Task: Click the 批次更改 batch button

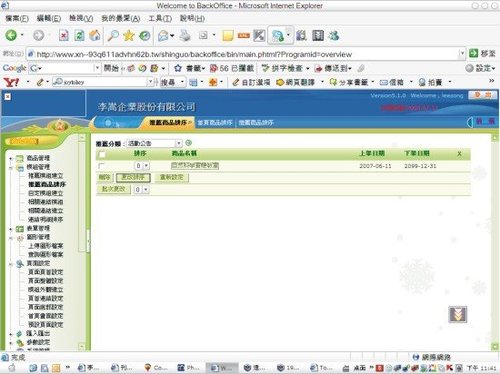Action: [x=113, y=189]
